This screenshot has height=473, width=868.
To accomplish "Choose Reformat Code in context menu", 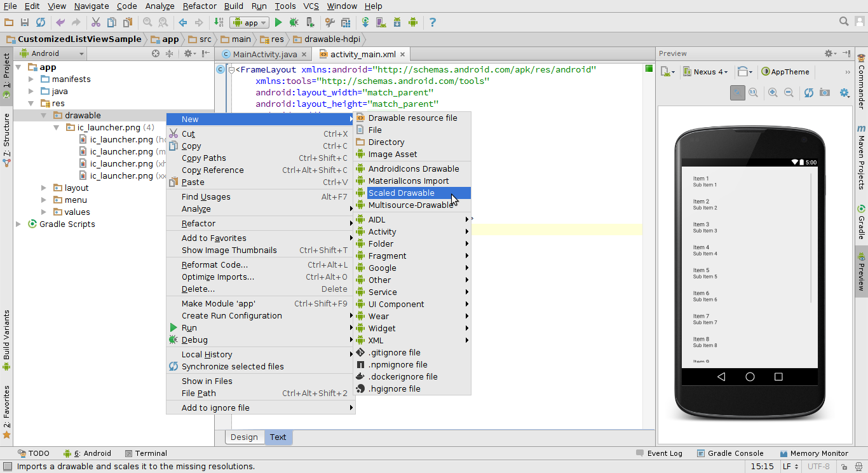I will click(260, 265).
